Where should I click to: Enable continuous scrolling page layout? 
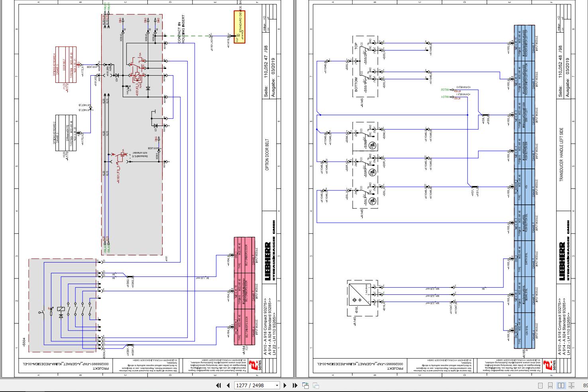(551, 386)
